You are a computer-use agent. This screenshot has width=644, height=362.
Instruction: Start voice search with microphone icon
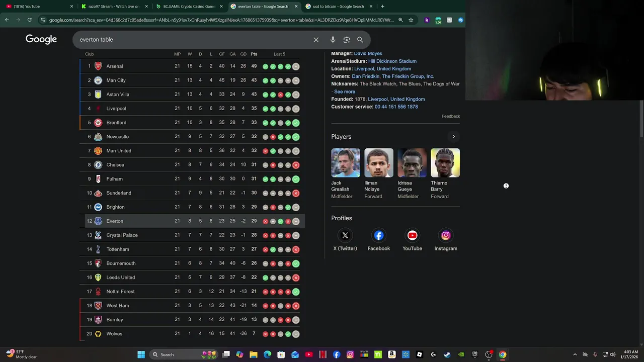pos(333,40)
